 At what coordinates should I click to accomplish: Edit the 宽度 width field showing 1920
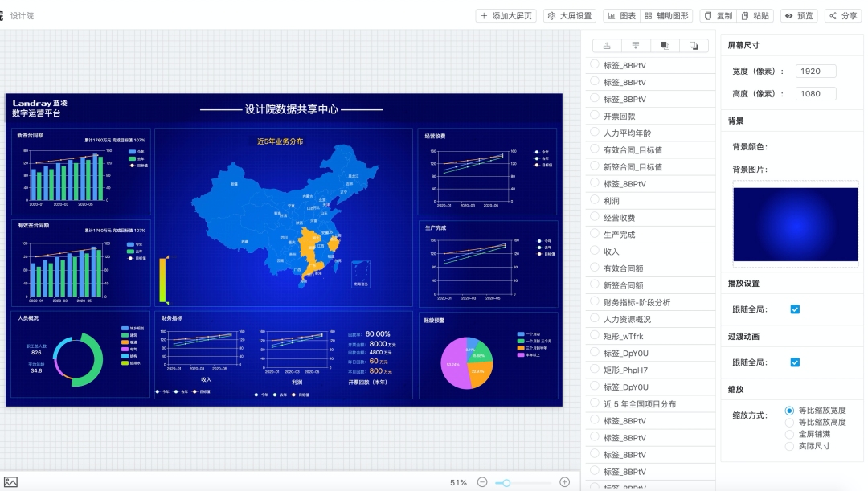point(816,71)
